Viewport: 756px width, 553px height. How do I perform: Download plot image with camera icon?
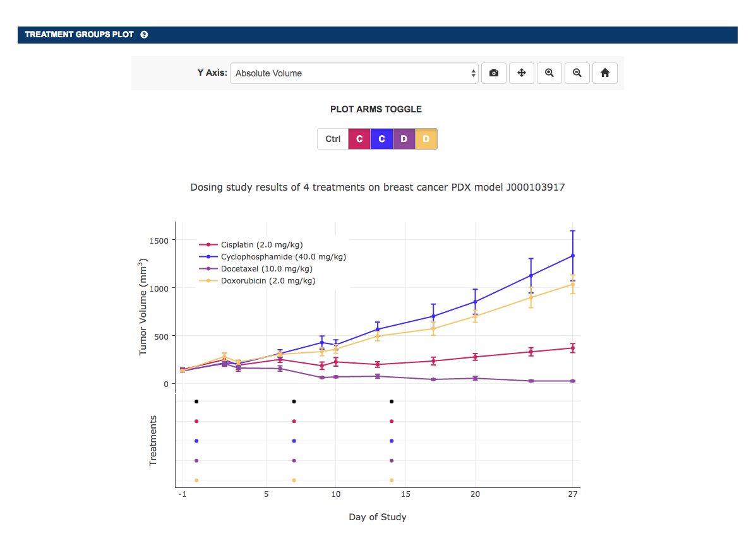tap(494, 73)
